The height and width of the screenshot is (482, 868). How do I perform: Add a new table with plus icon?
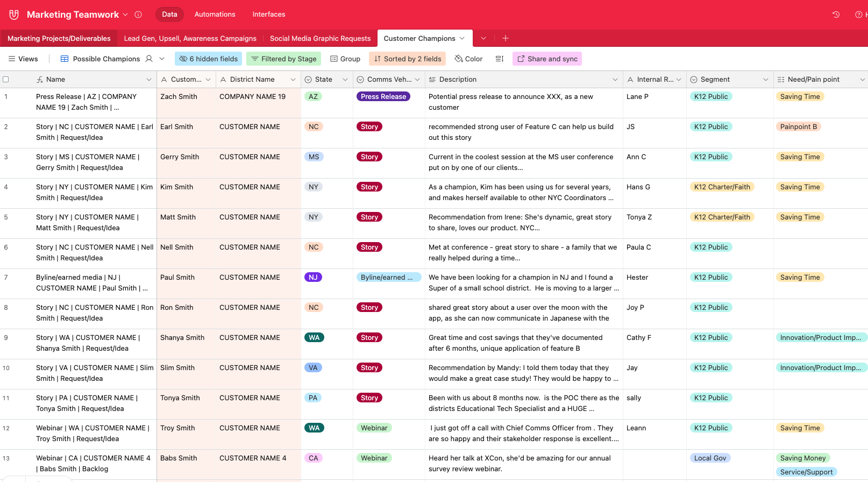click(x=506, y=38)
